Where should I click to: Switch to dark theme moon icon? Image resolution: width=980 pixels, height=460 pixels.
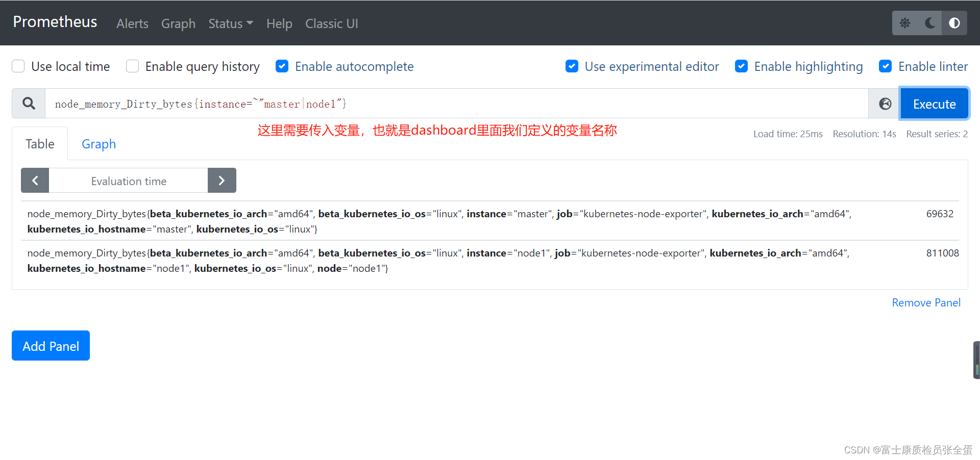pos(929,23)
